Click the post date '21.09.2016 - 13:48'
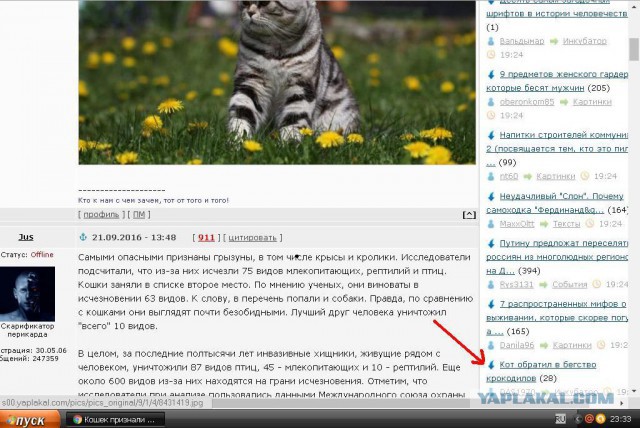The width and height of the screenshot is (640, 428). click(134, 237)
